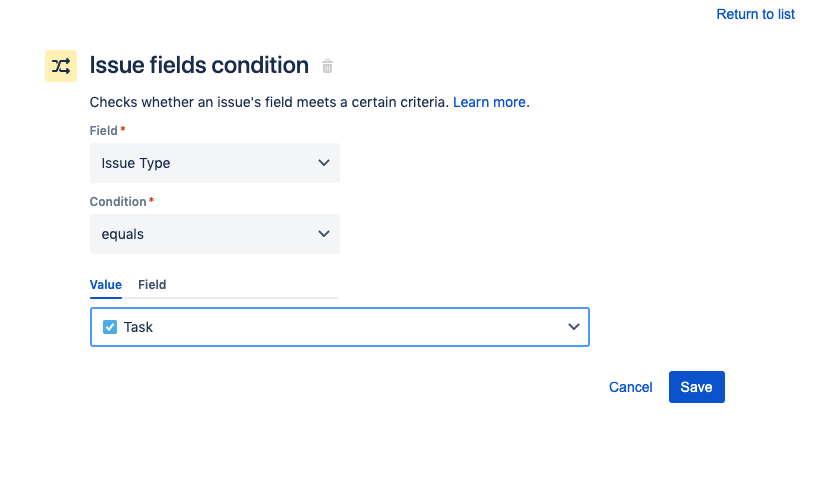This screenshot has height=496, width=817.
Task: Click the Field label above Issue Type
Action: pyautogui.click(x=104, y=131)
